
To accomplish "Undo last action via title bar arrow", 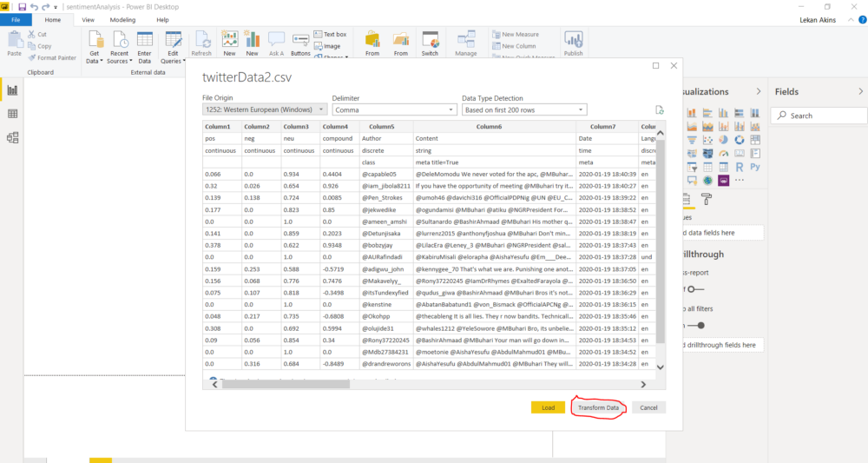I will tap(35, 7).
